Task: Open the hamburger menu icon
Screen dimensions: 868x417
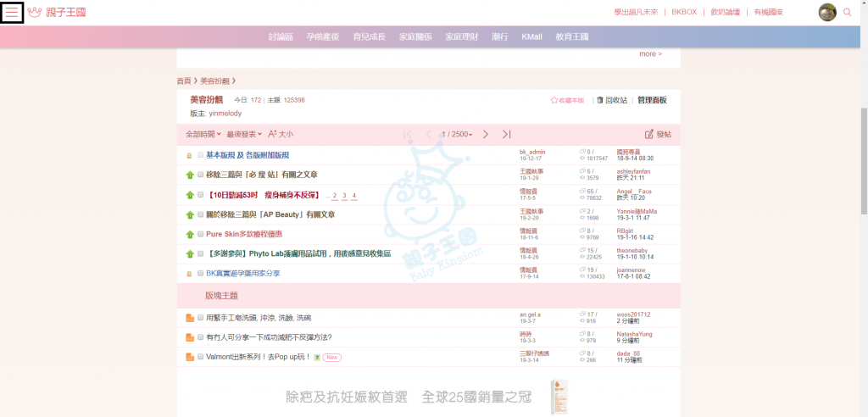Action: tap(13, 13)
